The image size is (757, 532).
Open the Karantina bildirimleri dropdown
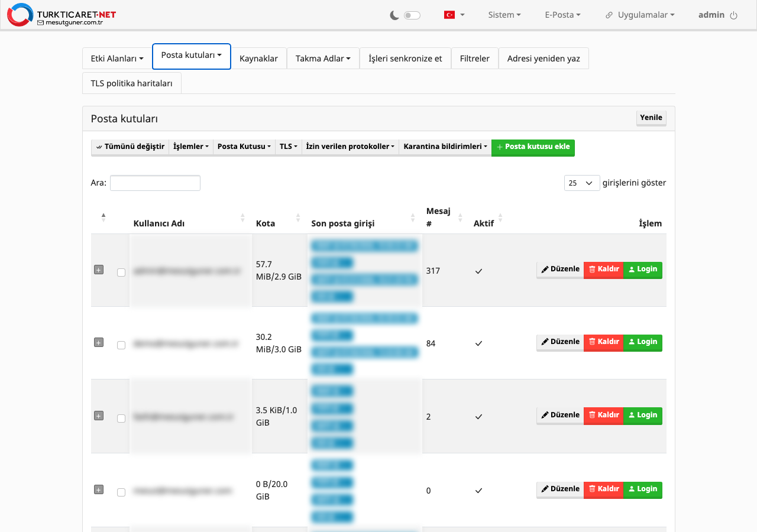pyautogui.click(x=445, y=147)
